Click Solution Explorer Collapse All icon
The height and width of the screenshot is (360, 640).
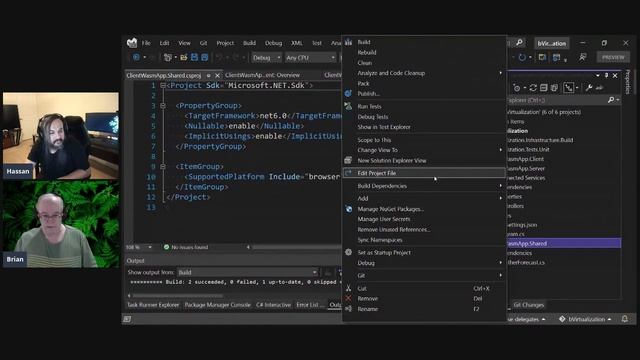click(544, 88)
